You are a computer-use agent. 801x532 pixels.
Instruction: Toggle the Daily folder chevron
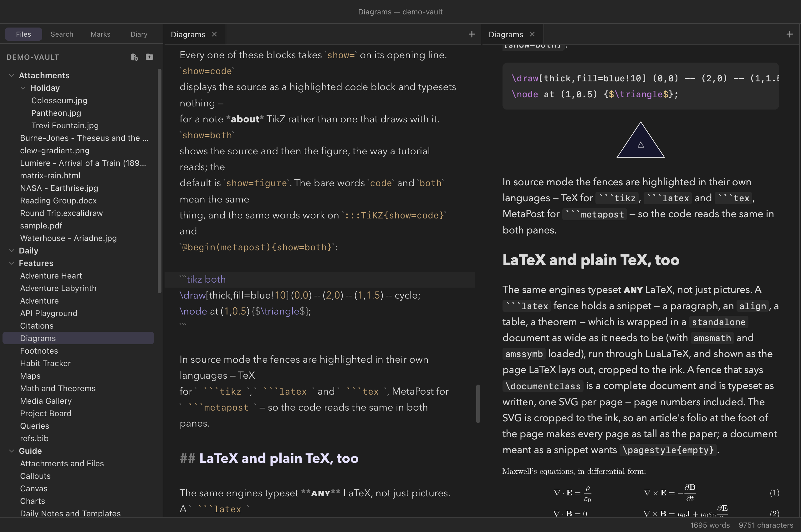tap(12, 251)
